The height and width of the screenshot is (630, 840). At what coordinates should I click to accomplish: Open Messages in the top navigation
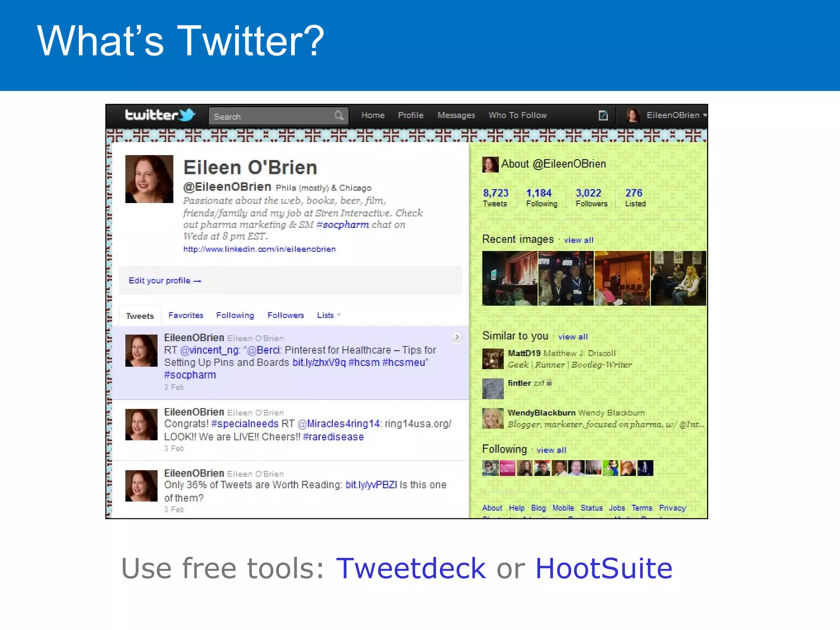(456, 115)
